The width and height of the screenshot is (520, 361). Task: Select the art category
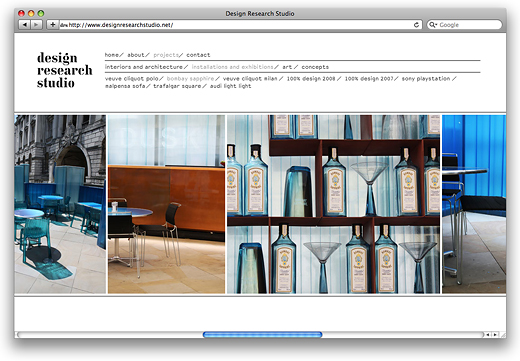[x=287, y=67]
